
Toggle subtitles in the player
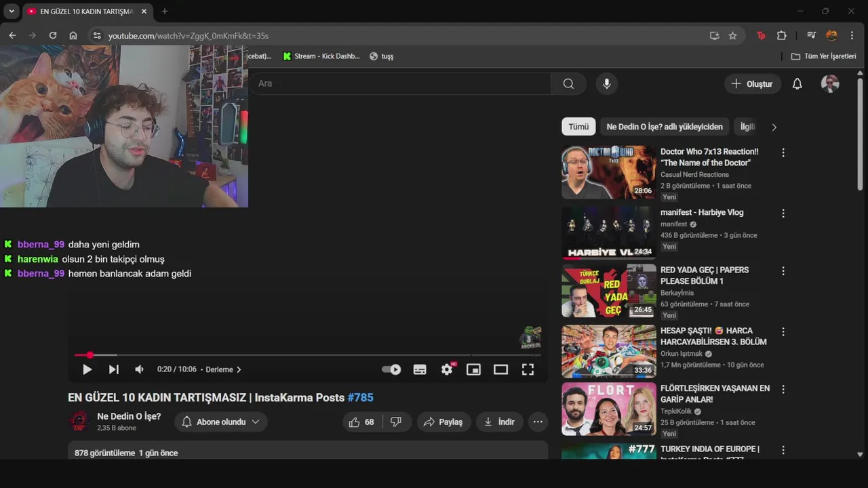(420, 369)
